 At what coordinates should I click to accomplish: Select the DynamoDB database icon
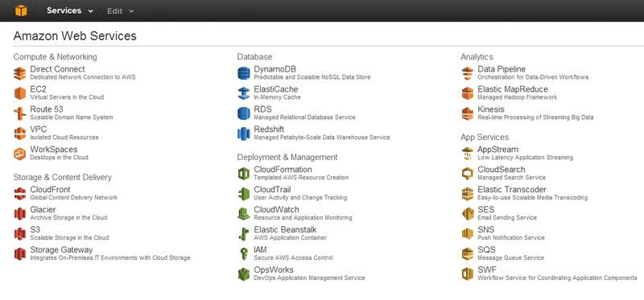coord(244,73)
